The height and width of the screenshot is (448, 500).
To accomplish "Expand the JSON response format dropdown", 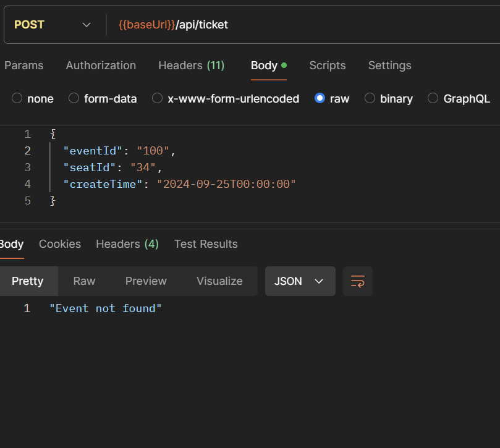I will click(x=300, y=281).
